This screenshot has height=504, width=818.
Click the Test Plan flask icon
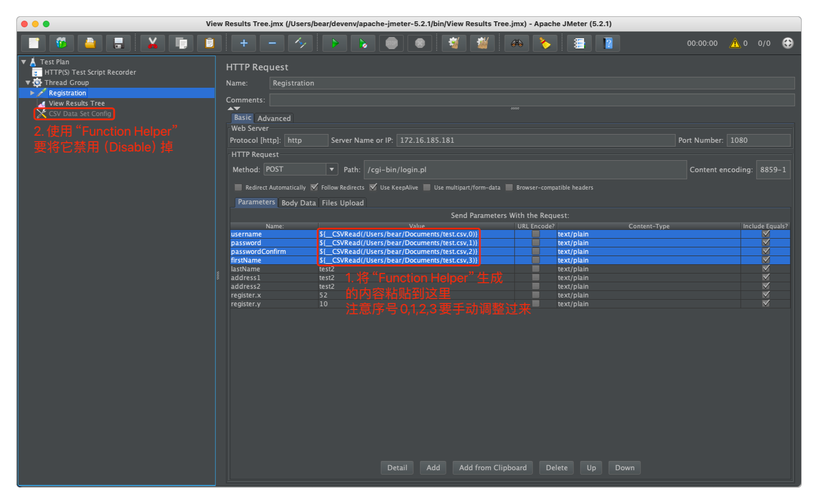coord(33,62)
